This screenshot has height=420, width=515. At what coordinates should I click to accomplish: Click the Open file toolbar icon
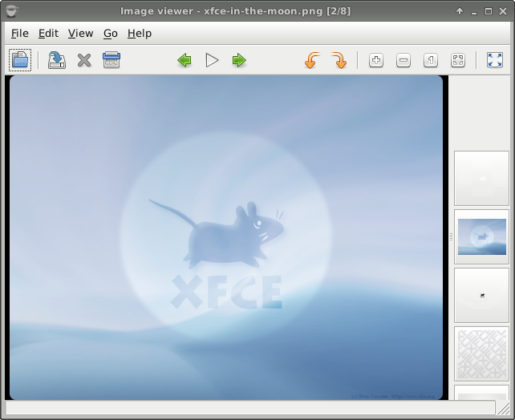(x=19, y=60)
